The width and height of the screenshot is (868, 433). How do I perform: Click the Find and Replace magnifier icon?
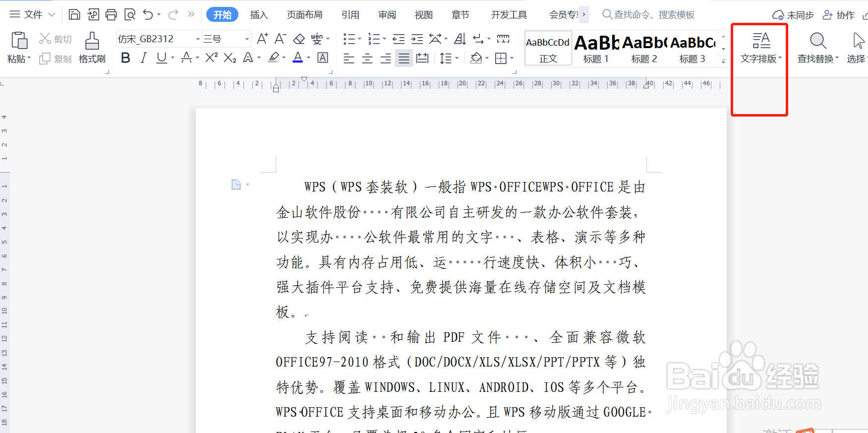(818, 40)
